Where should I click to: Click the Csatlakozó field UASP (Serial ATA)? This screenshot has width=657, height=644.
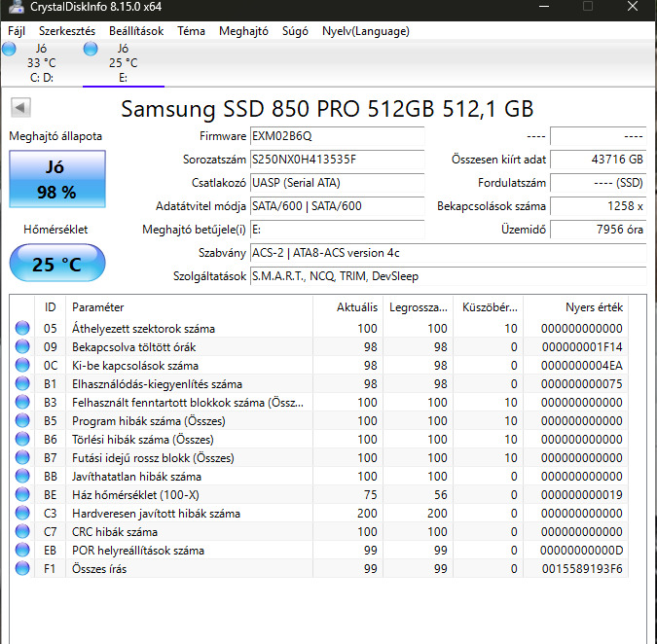pos(338,183)
